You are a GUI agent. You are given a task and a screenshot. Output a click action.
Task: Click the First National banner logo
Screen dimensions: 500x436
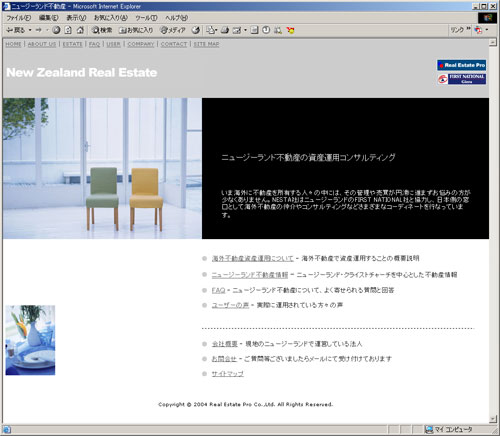click(462, 79)
